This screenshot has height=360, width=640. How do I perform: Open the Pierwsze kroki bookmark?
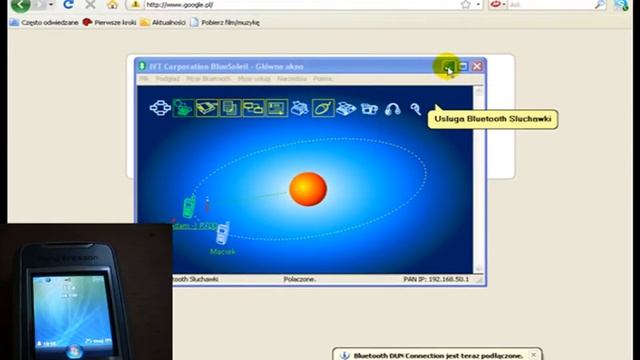(x=109, y=22)
